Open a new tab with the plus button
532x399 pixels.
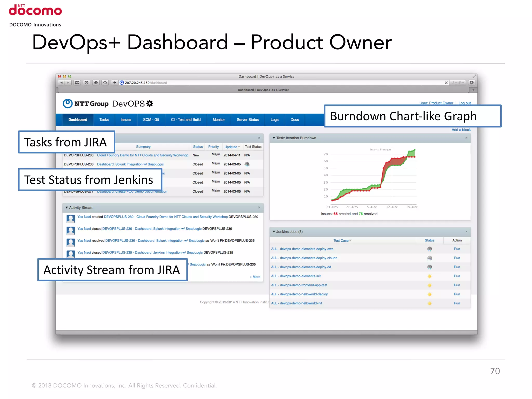(473, 90)
